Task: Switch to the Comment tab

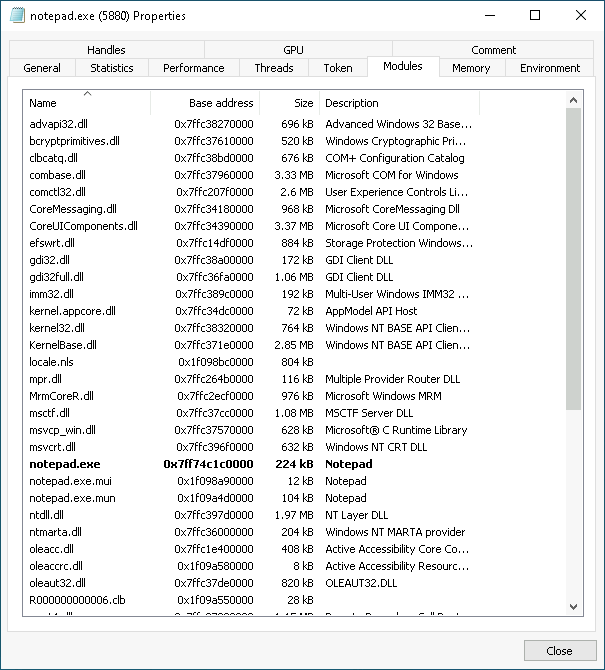Action: click(x=494, y=50)
